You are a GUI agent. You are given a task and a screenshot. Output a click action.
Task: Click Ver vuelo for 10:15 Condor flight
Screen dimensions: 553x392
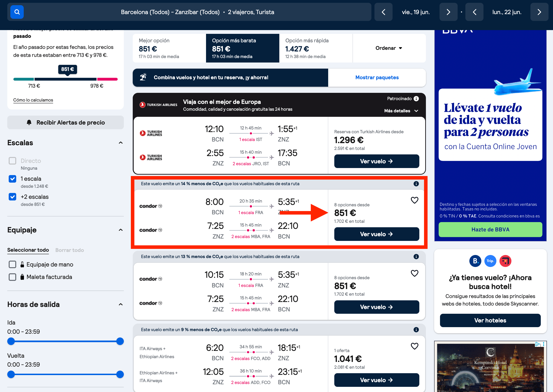(376, 307)
